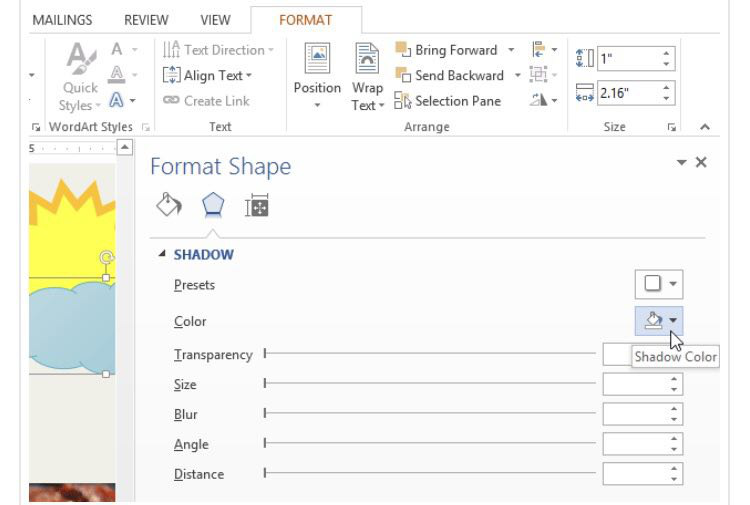This screenshot has width=750, height=505.
Task: Increase the shape width stepper value
Action: 667,87
